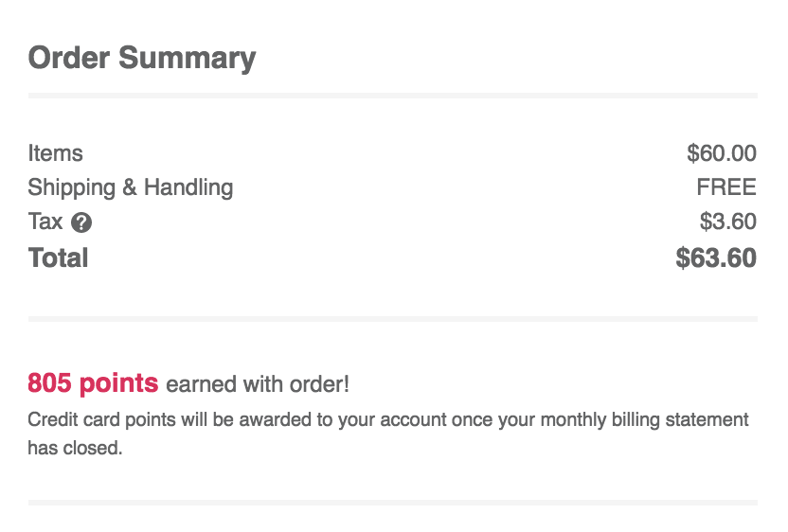The height and width of the screenshot is (532, 788).
Task: Click the Credit card points notice line
Action: [x=388, y=420]
